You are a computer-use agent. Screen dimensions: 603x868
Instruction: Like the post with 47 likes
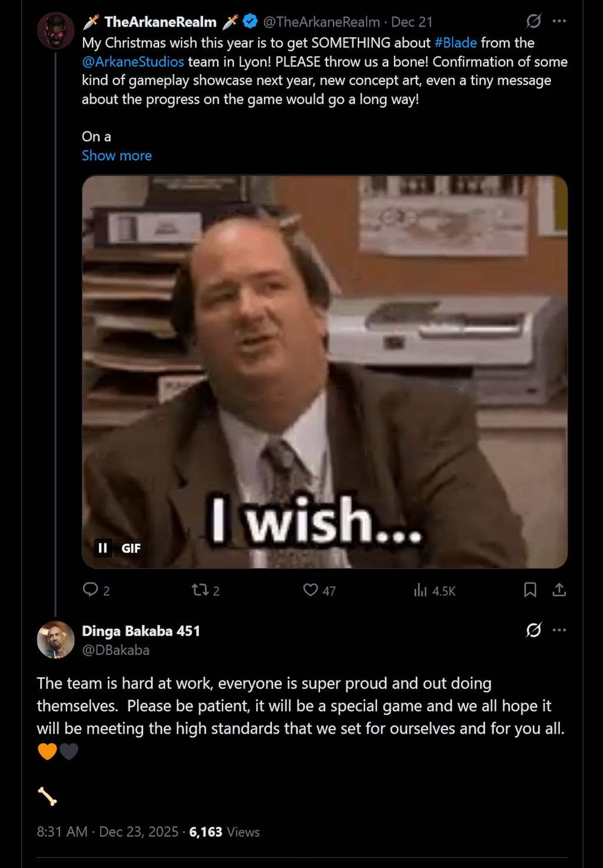[310, 589]
